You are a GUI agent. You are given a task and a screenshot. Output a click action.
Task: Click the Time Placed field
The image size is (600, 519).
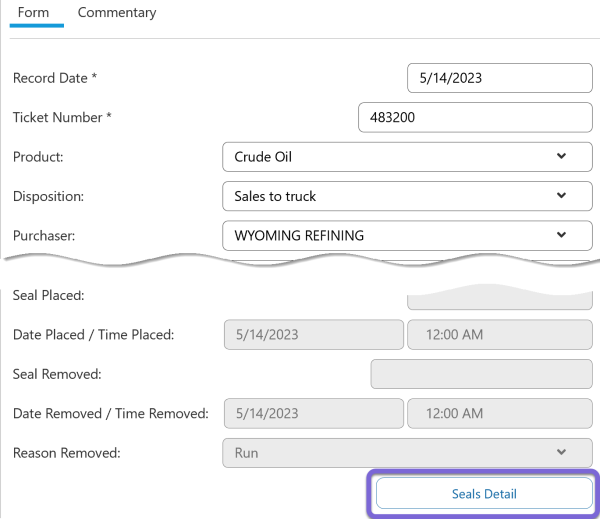coord(499,335)
